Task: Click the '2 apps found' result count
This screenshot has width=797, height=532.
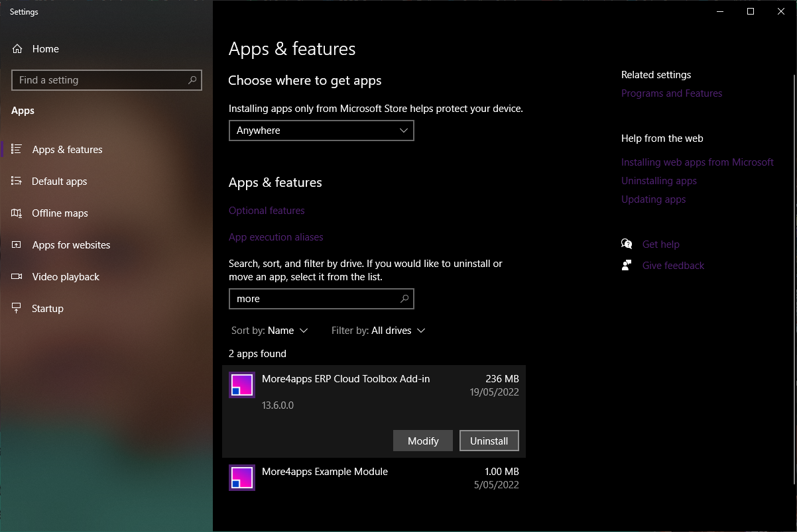Action: coord(258,354)
